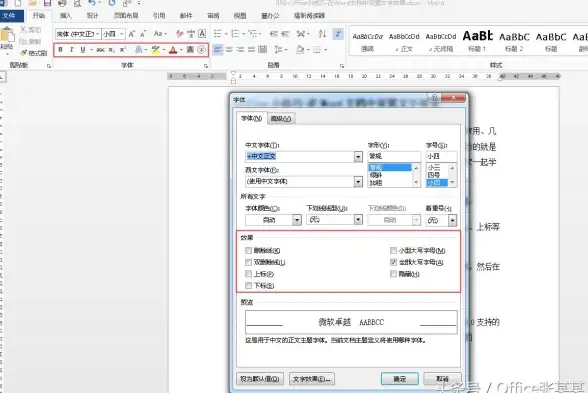Click the Decrease Indent icon
The width and height of the screenshot is (588, 393).
coord(274,34)
